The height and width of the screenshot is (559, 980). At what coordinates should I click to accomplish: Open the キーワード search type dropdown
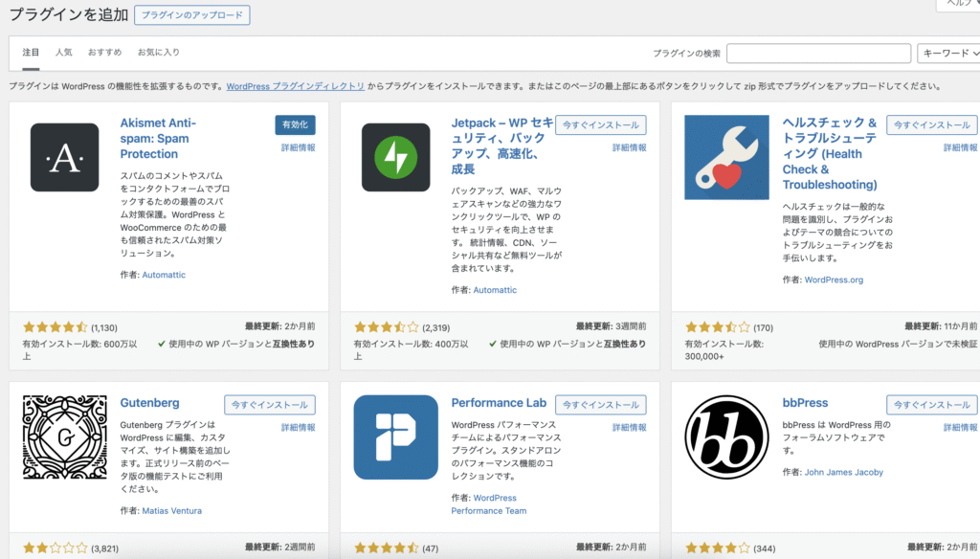pyautogui.click(x=948, y=54)
